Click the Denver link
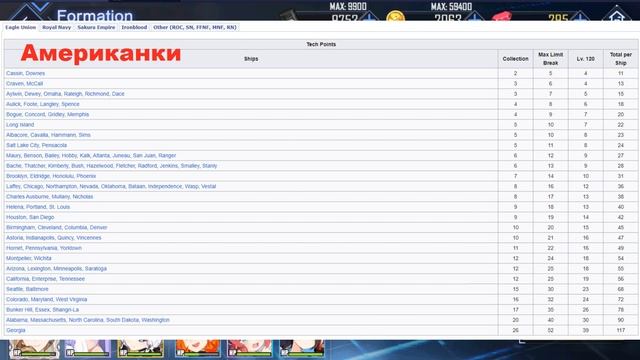Viewport: 640px width, 360px height. [x=98, y=227]
